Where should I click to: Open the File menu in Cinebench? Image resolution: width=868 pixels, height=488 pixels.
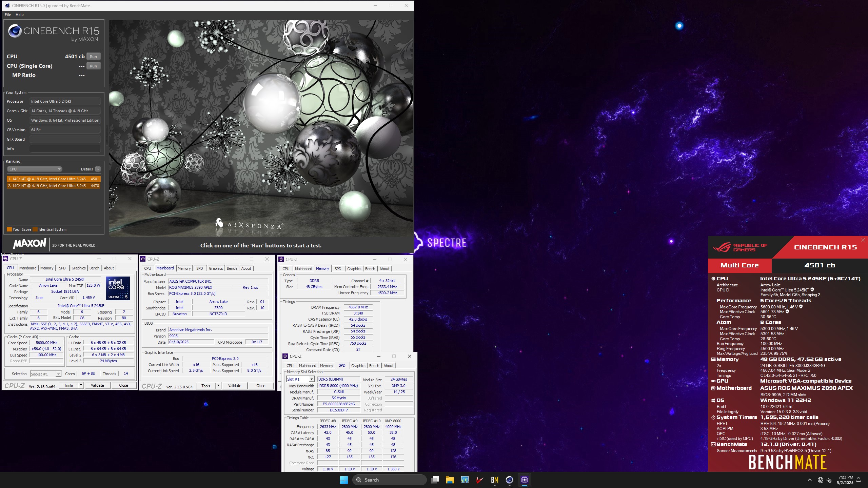[8, 15]
